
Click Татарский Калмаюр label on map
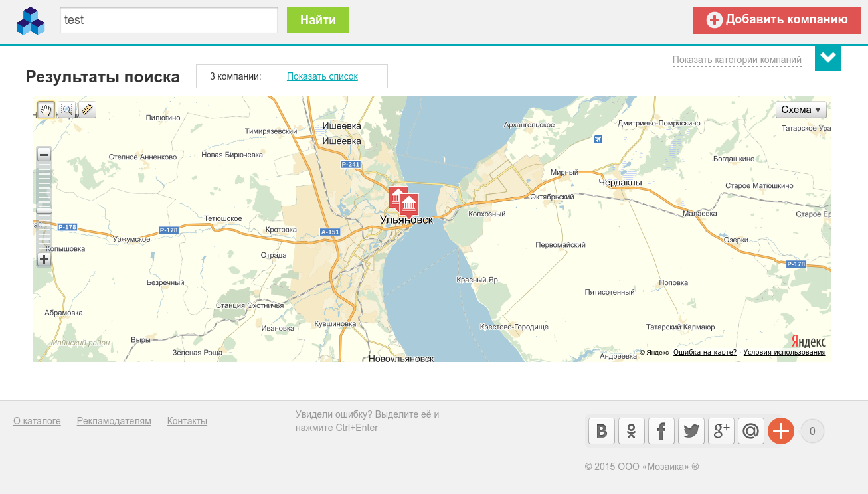[681, 327]
